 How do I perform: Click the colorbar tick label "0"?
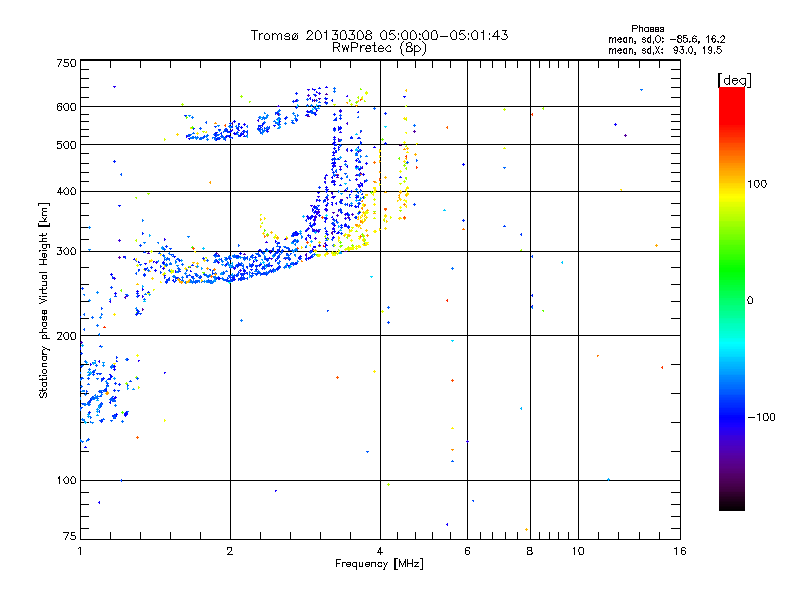[750, 300]
